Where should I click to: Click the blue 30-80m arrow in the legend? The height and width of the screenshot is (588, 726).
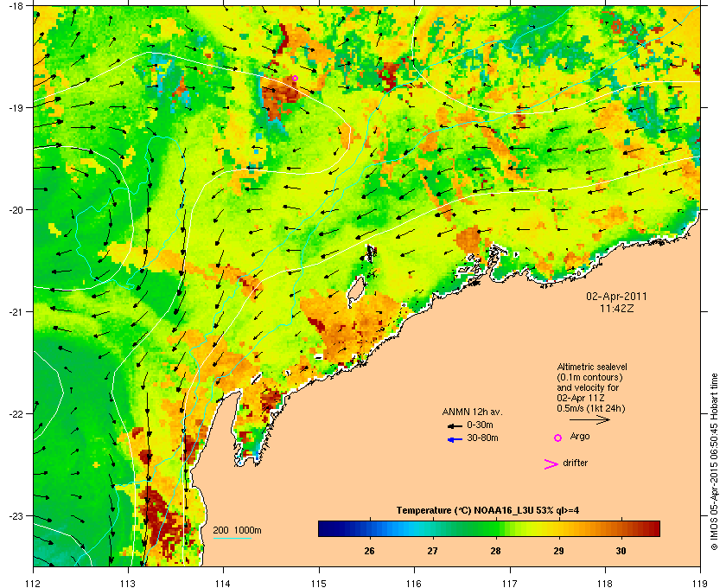pos(455,440)
